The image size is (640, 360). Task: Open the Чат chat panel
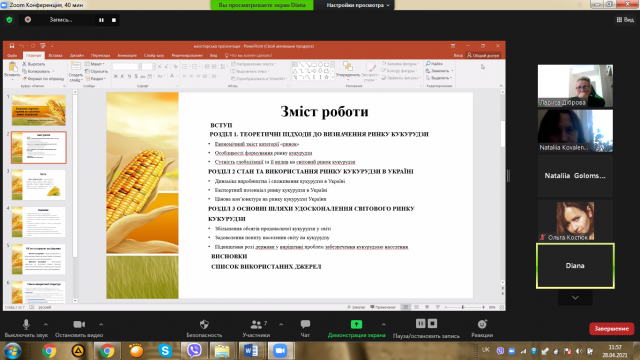(x=305, y=329)
